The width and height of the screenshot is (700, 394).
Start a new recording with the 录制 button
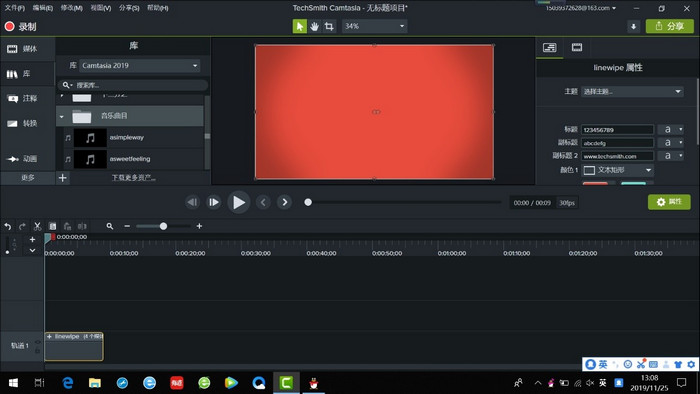(x=21, y=26)
